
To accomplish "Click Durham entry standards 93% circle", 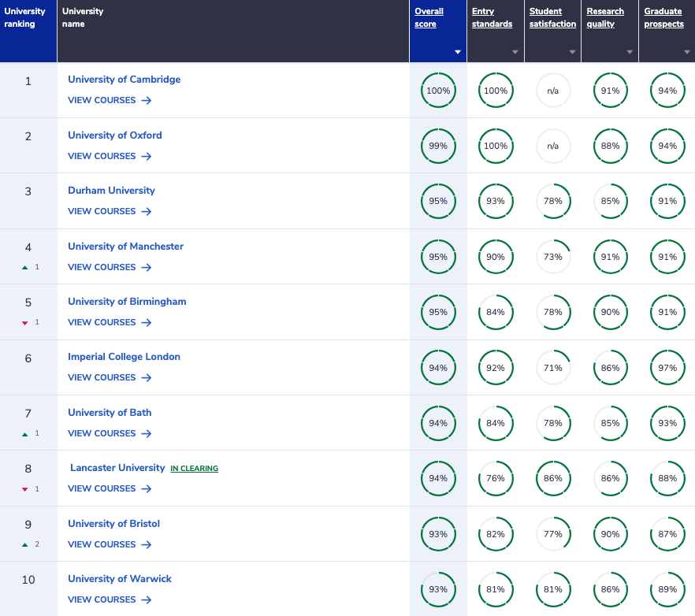I will point(496,201).
